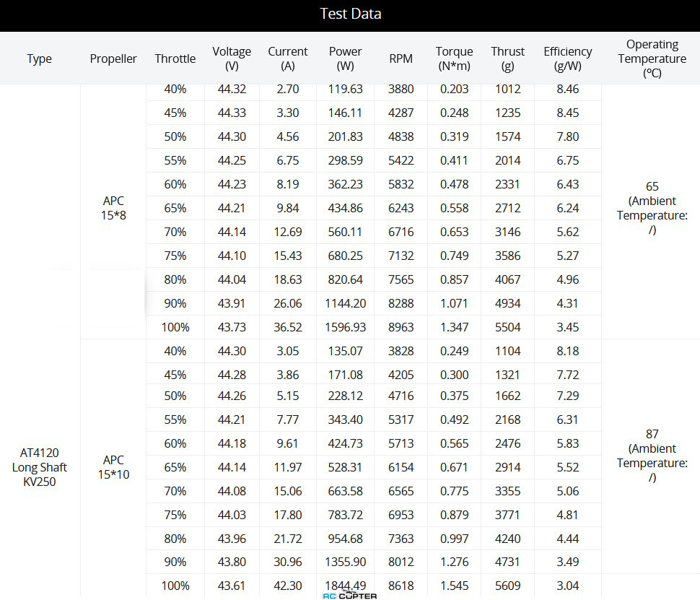
Task: Select power value 1355.90
Action: [345, 562]
